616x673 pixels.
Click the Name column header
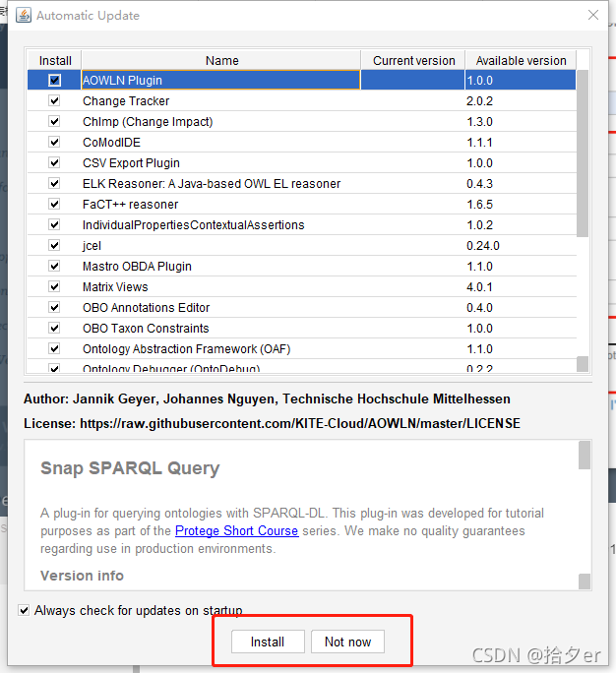(221, 61)
